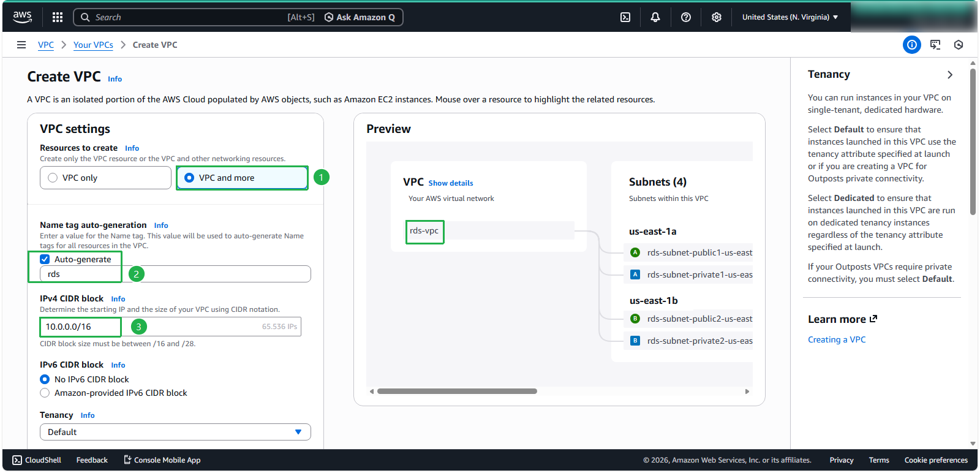The height and width of the screenshot is (473, 980).
Task: Open CloudShell from the top bar
Action: coord(625,17)
